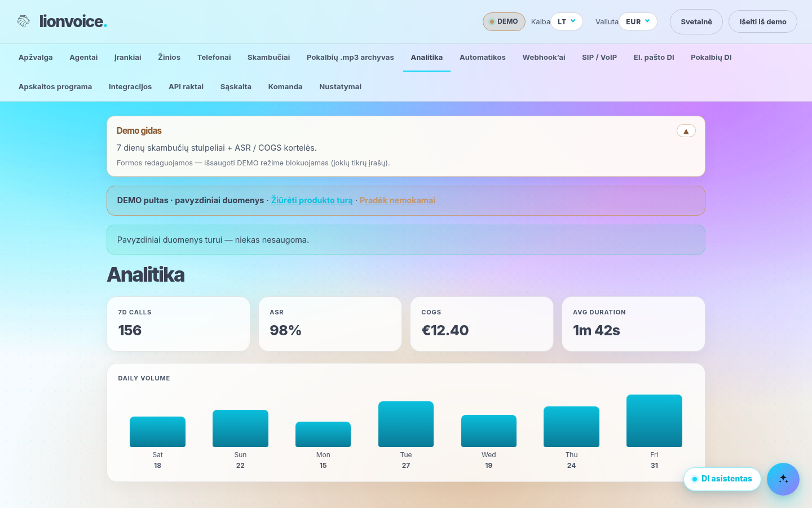Open Pokalbių .mp3 archyvas tab
The image size is (812, 508).
350,57
